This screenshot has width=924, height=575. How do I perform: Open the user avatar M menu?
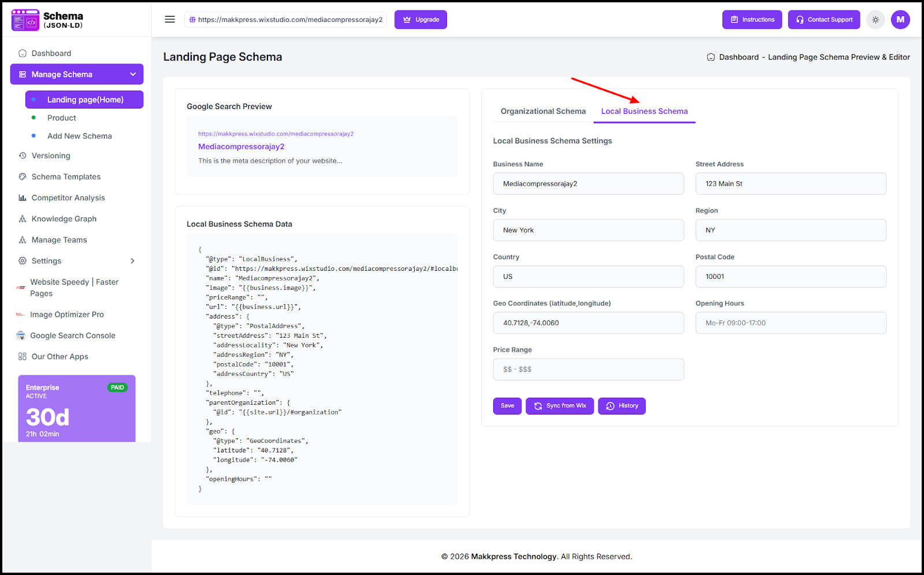pos(900,20)
